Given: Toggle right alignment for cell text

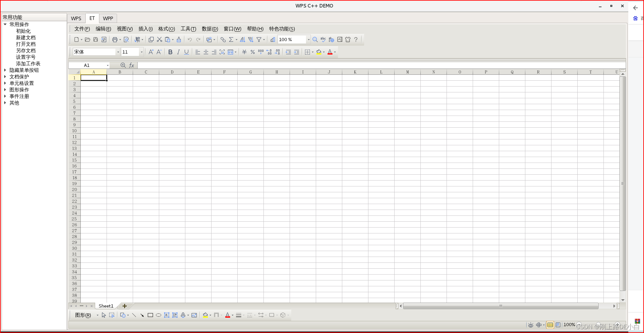Looking at the screenshot, I should (214, 52).
